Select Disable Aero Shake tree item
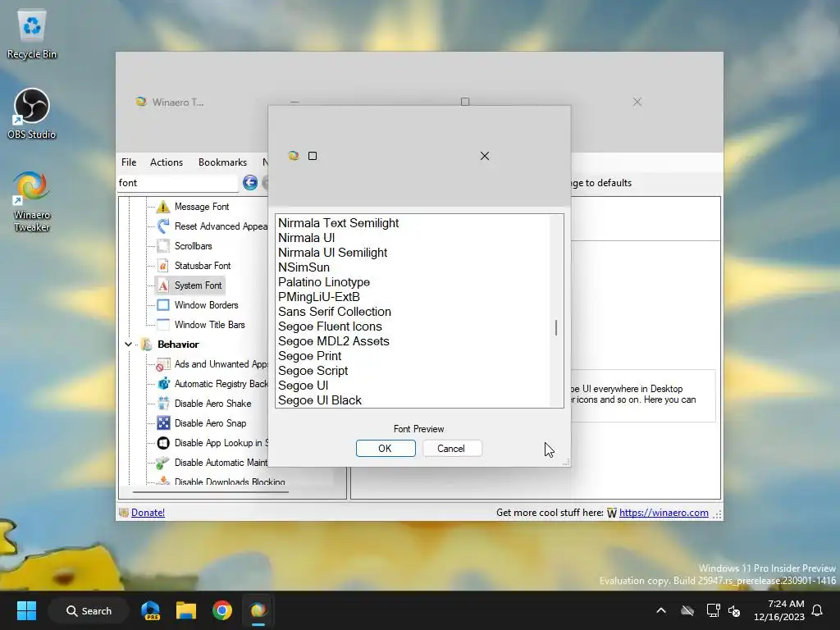Image resolution: width=840 pixels, height=630 pixels. click(212, 404)
